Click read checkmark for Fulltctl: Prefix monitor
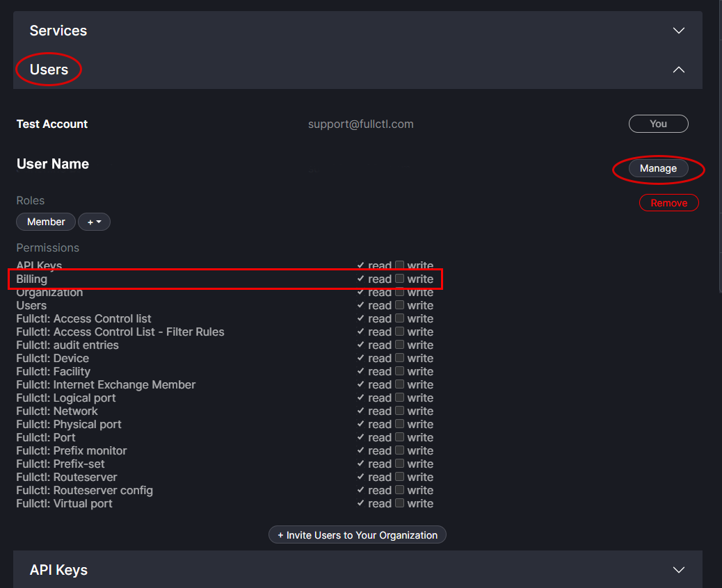The height and width of the screenshot is (588, 722). 360,450
